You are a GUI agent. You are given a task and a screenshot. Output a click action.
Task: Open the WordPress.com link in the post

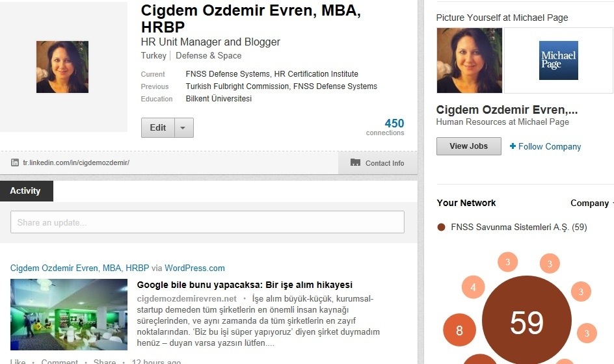[x=194, y=268]
